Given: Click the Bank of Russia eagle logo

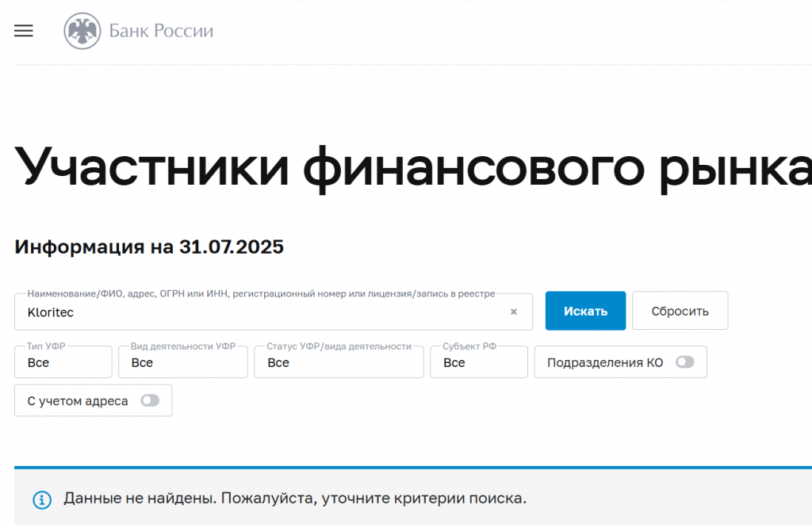Looking at the screenshot, I should 82,31.
